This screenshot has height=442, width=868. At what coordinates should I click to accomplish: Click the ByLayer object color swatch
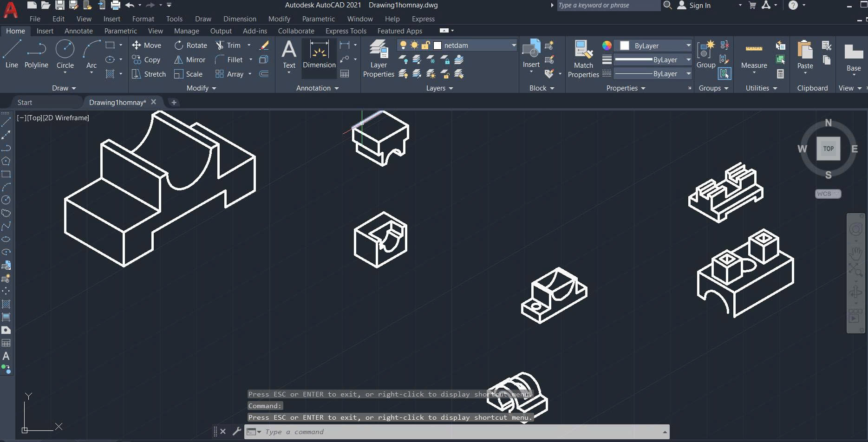[x=625, y=45]
